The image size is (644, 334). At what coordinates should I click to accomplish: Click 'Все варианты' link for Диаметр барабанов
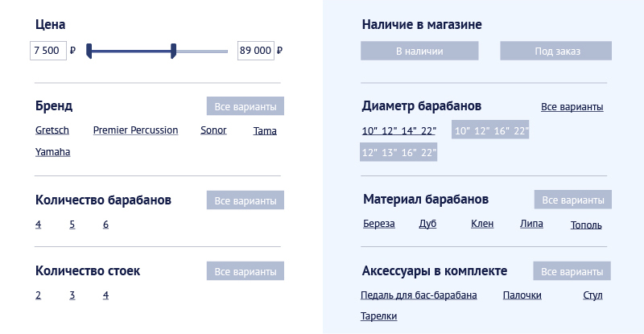[572, 107]
